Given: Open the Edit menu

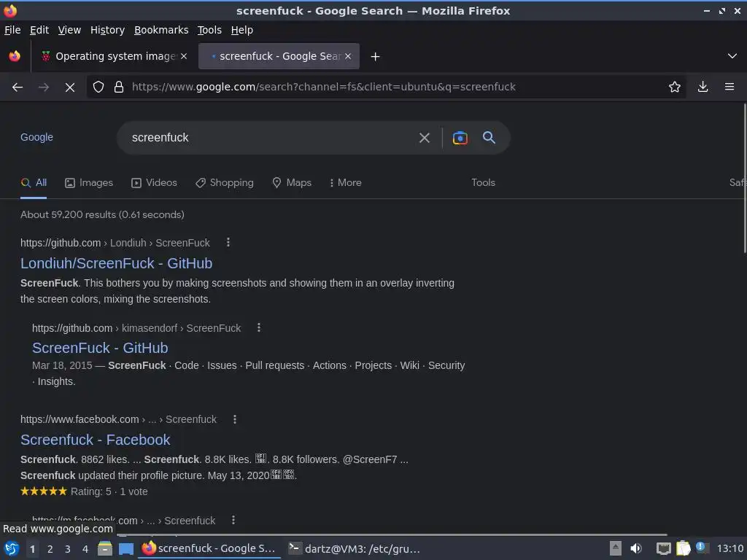Looking at the screenshot, I should 39,30.
